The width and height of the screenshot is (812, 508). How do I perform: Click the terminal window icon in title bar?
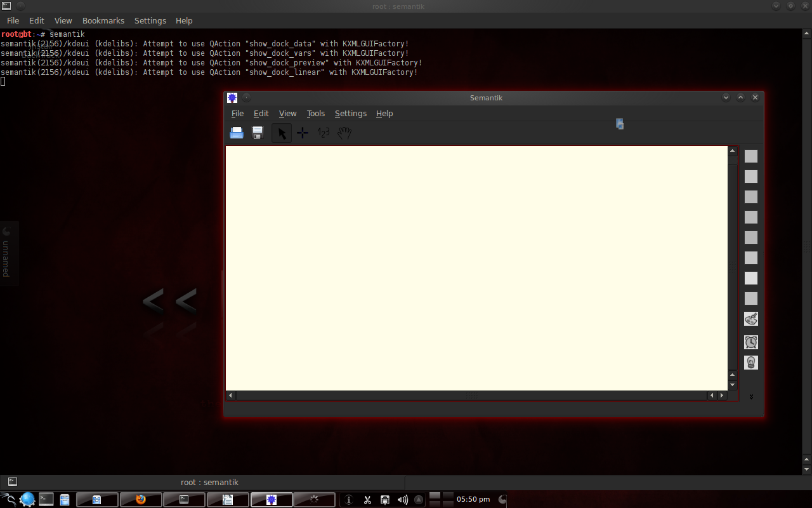click(x=6, y=6)
